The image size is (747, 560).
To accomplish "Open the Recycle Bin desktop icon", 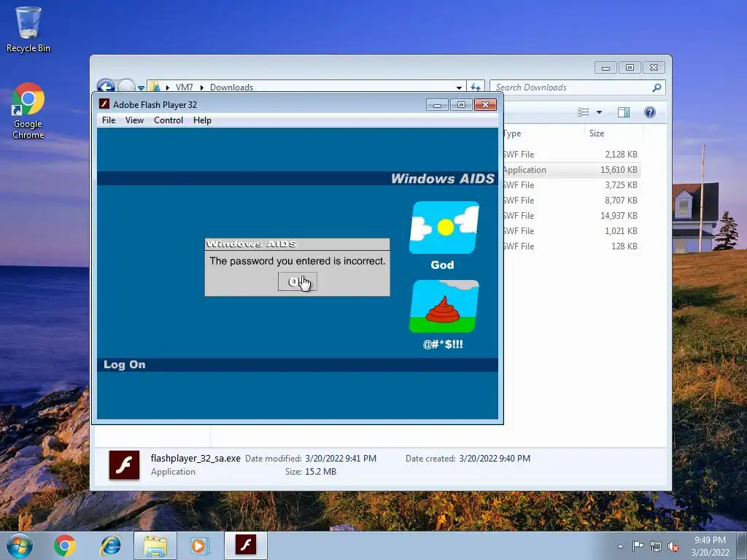I will 28,29.
